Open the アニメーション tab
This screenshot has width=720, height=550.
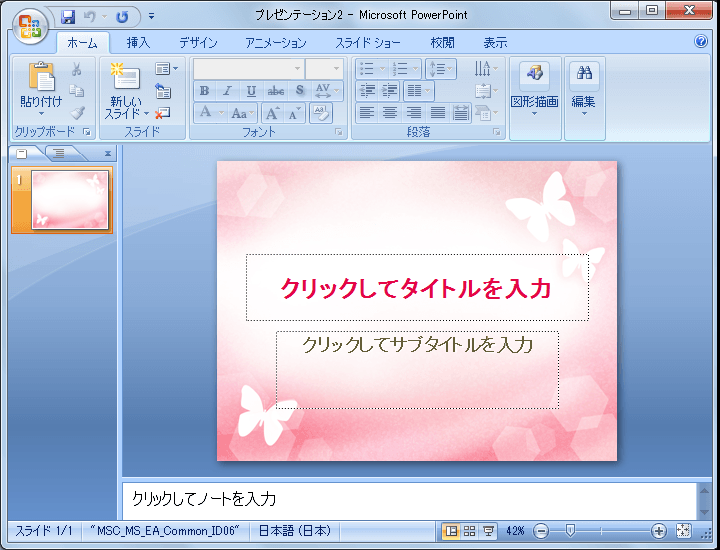click(x=276, y=43)
